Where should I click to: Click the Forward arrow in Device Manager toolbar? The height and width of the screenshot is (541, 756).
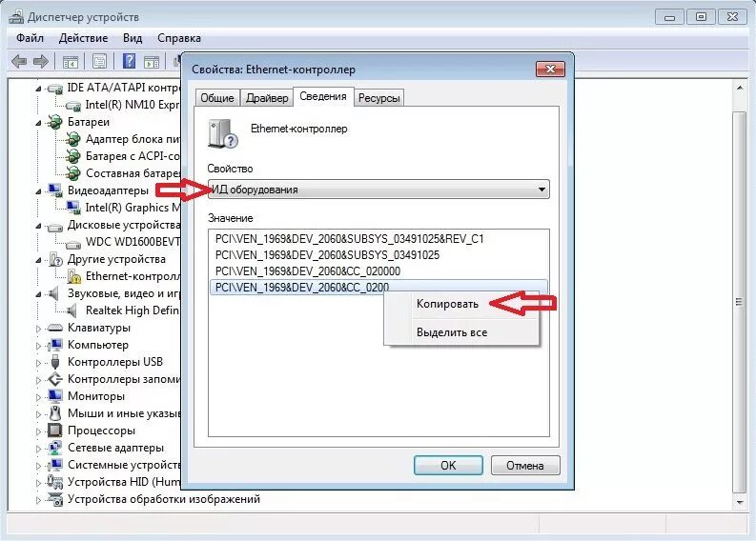40,61
